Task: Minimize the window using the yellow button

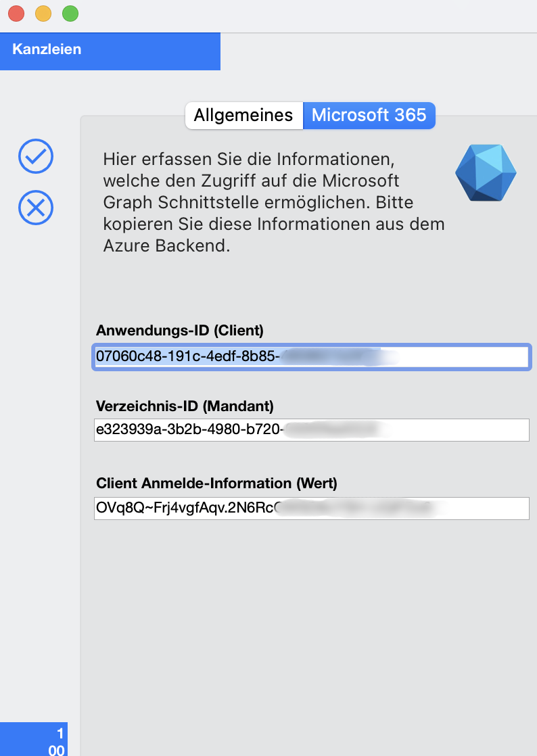Action: [43, 14]
